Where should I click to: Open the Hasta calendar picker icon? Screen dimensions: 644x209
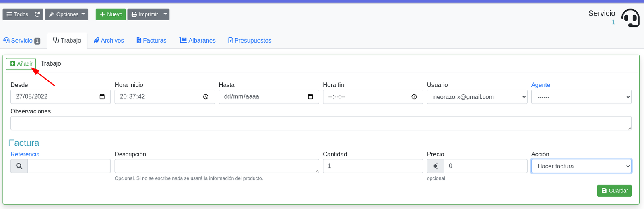tap(310, 97)
